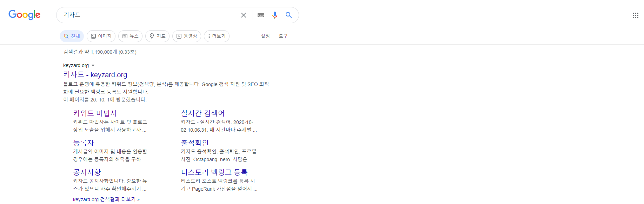Open the 키워드 마법사 sitelink
644x204 pixels.
95,113
